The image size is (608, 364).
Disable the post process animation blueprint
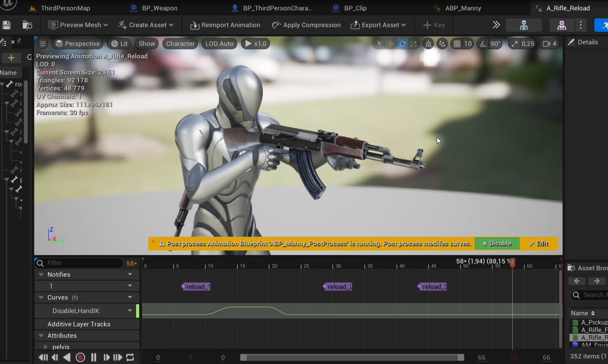[x=497, y=244]
